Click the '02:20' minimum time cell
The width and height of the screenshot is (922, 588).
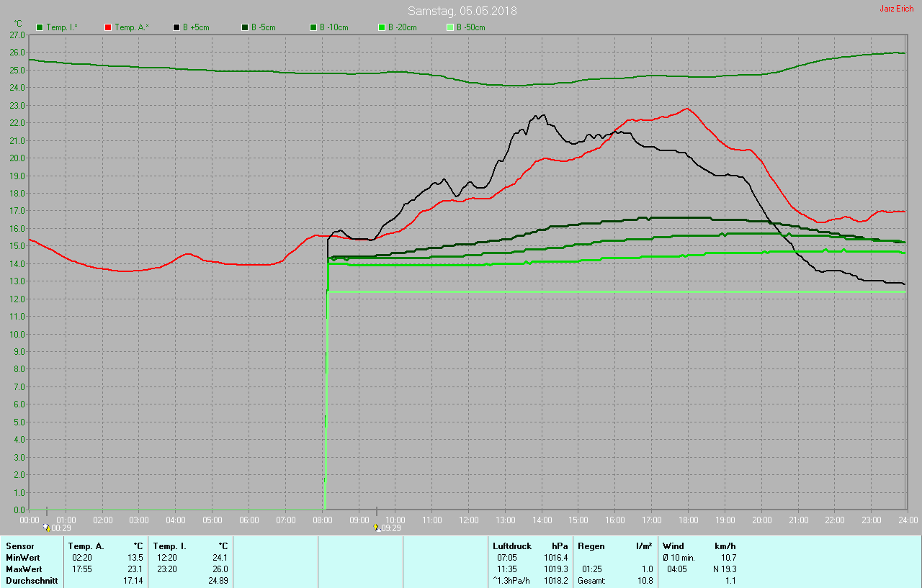coord(82,558)
